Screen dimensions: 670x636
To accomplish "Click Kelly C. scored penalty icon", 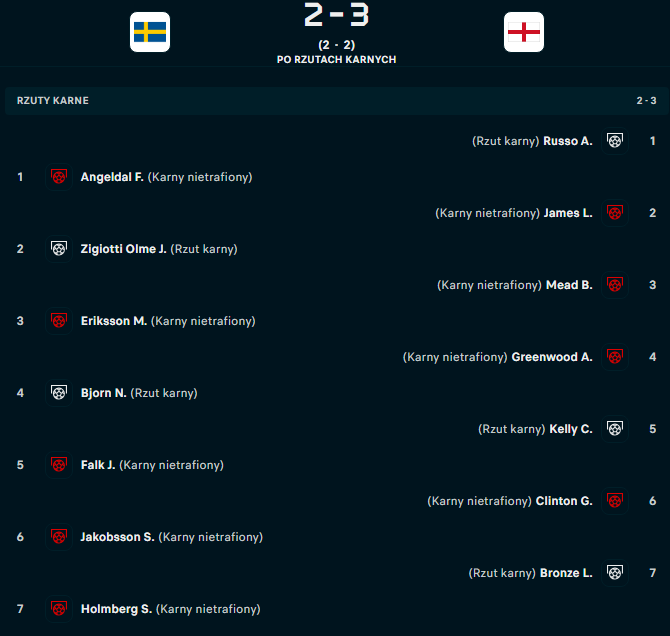I will point(615,429).
